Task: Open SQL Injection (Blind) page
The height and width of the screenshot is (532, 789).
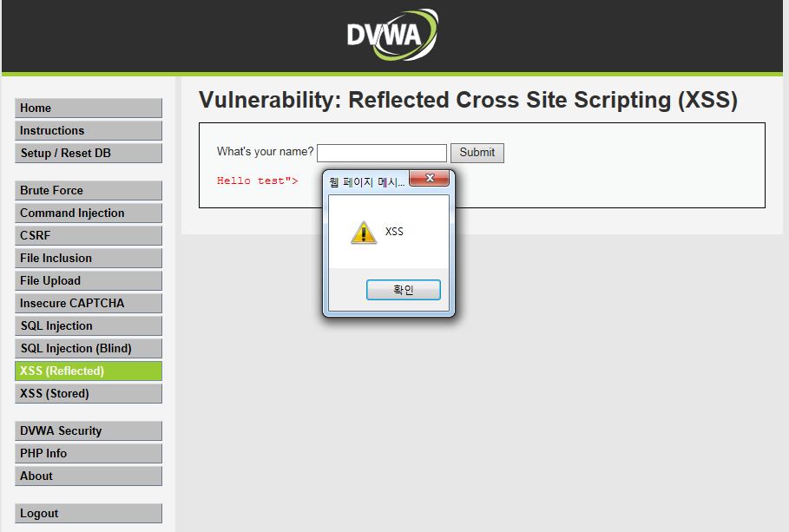Action: pos(89,348)
